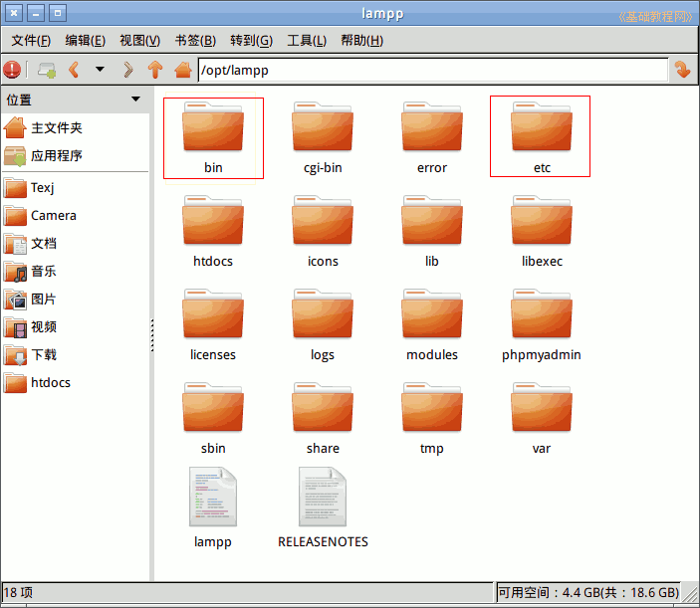The width and height of the screenshot is (700, 608).
Task: Go forward with the right arrow
Action: coord(128,70)
